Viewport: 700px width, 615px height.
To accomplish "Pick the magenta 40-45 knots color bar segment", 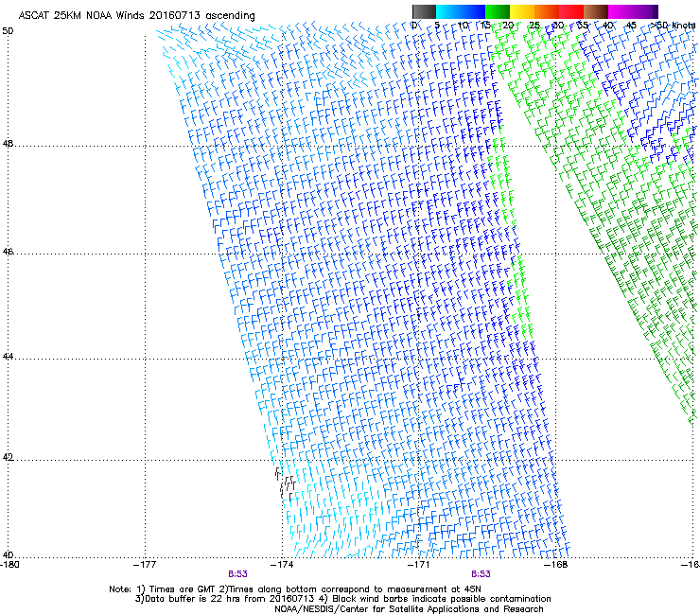I will [x=621, y=11].
